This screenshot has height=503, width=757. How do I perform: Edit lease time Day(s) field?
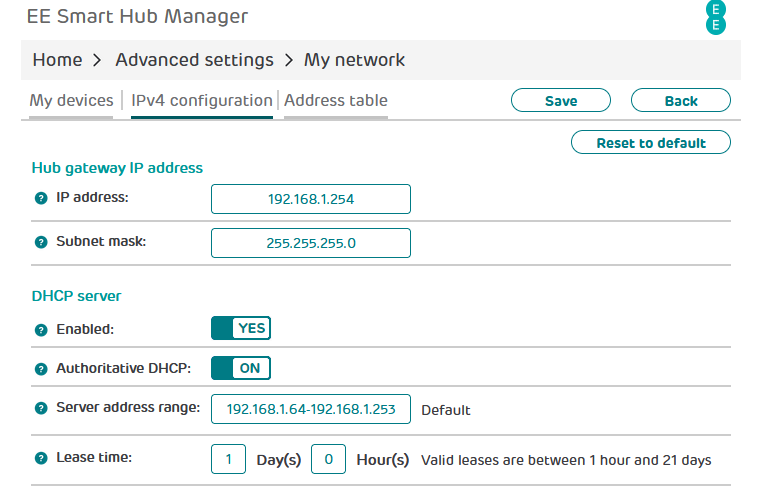228,459
